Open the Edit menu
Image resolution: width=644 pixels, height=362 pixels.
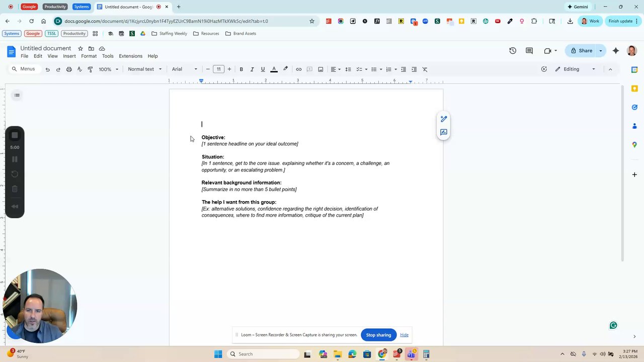(x=38, y=56)
